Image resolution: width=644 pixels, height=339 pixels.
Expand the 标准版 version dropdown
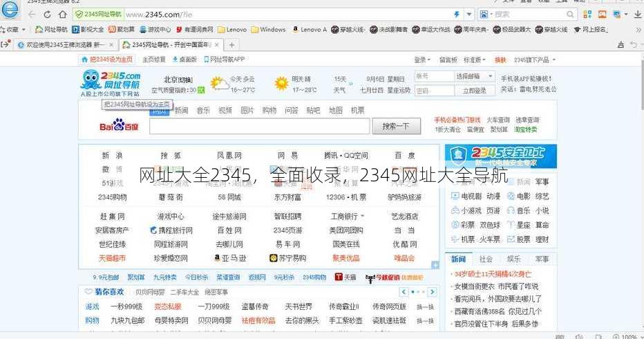(x=475, y=59)
